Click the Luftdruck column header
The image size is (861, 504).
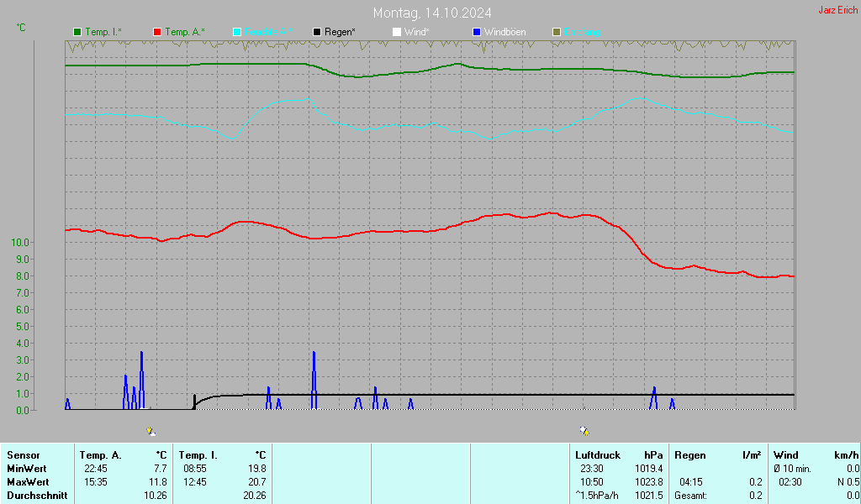tap(598, 455)
